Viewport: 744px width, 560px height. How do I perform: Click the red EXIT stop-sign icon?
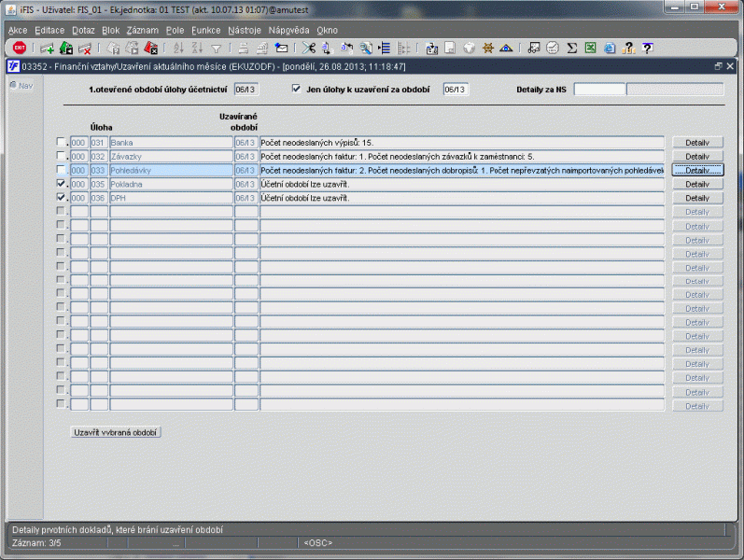pos(20,48)
